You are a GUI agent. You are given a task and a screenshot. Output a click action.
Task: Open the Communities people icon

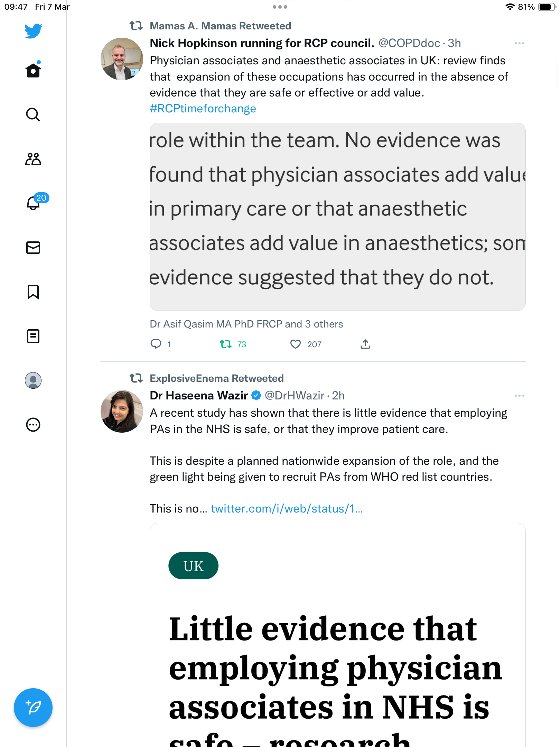[x=33, y=159]
